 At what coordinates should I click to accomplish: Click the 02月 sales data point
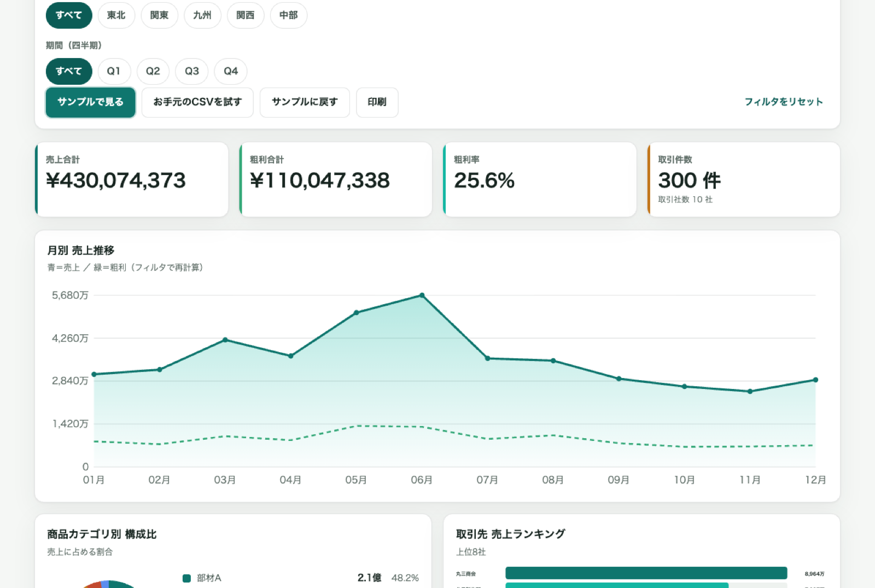[160, 370]
